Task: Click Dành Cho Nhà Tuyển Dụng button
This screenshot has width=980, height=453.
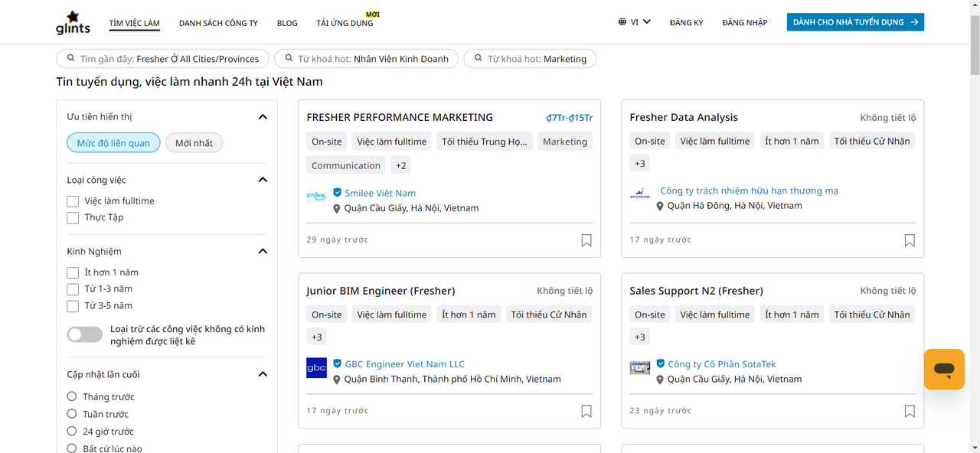Action: (x=855, y=22)
